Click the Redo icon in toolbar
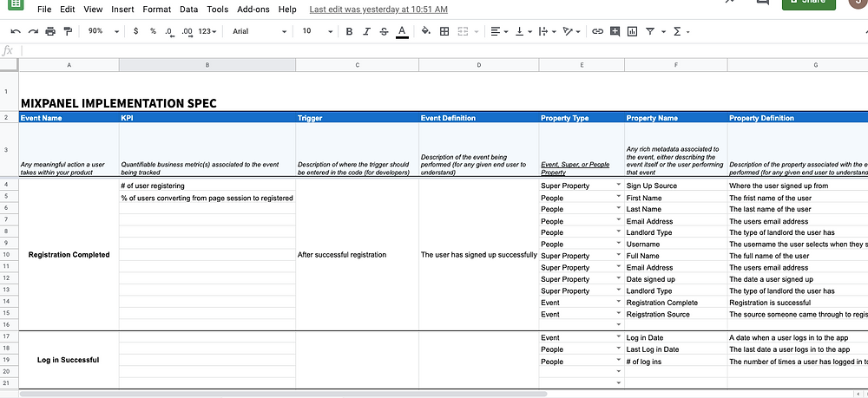 [x=33, y=31]
